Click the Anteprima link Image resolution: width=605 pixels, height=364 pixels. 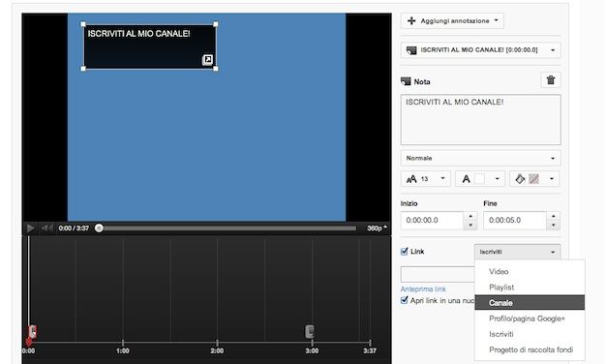(423, 289)
